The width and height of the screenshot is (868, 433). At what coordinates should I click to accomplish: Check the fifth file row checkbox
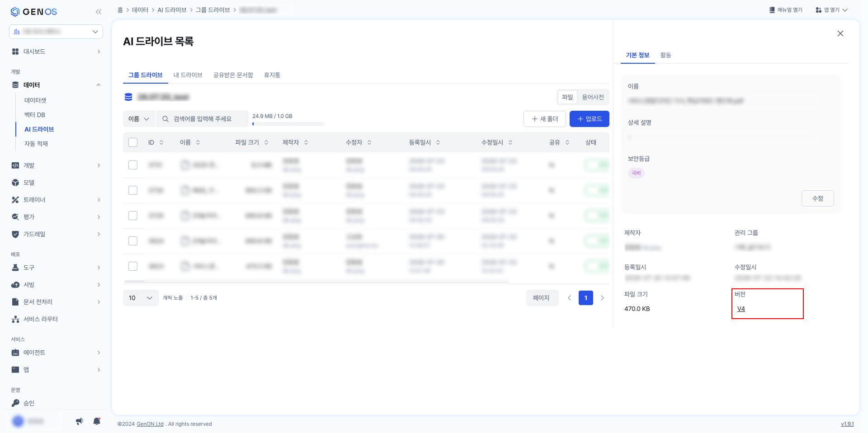[133, 266]
